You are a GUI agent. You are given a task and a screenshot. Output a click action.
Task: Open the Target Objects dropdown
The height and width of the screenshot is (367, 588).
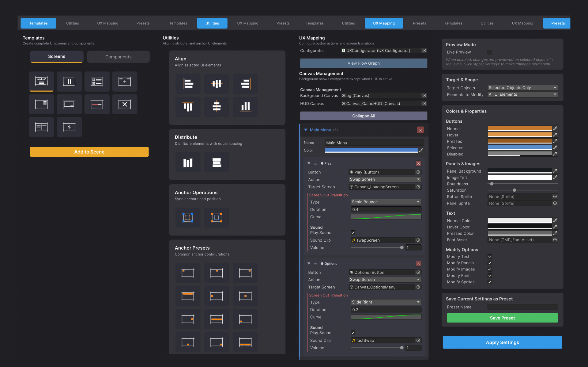tap(522, 88)
